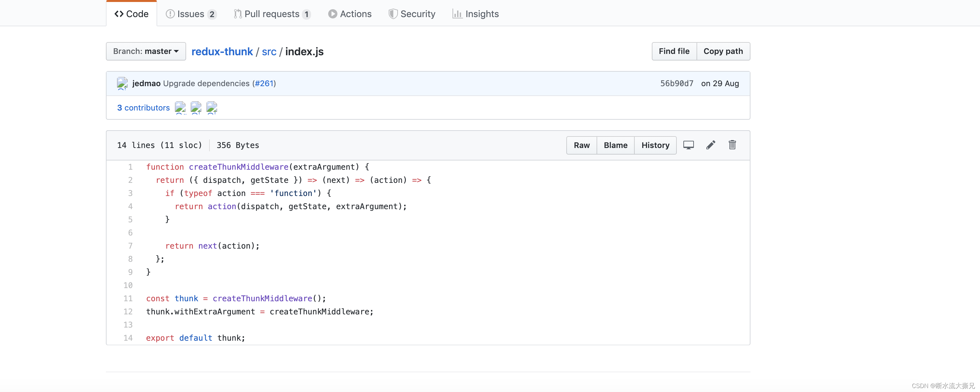The height and width of the screenshot is (392, 980).
Task: Select line number 14 of the code
Action: click(x=128, y=338)
